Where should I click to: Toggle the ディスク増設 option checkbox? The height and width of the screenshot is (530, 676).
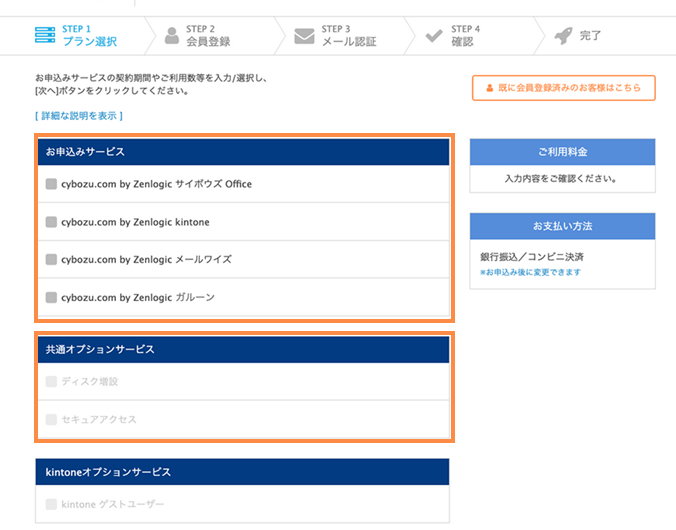[x=51, y=382]
